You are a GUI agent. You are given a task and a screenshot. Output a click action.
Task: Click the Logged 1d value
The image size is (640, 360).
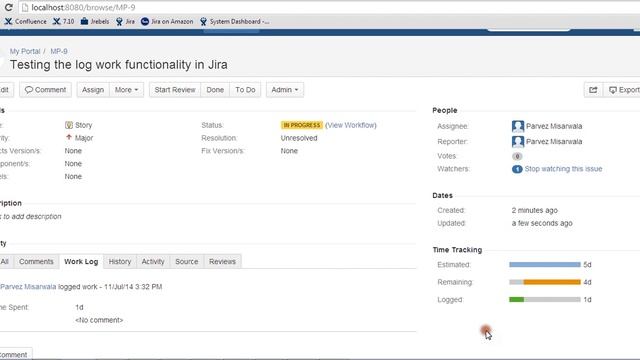[587, 300]
